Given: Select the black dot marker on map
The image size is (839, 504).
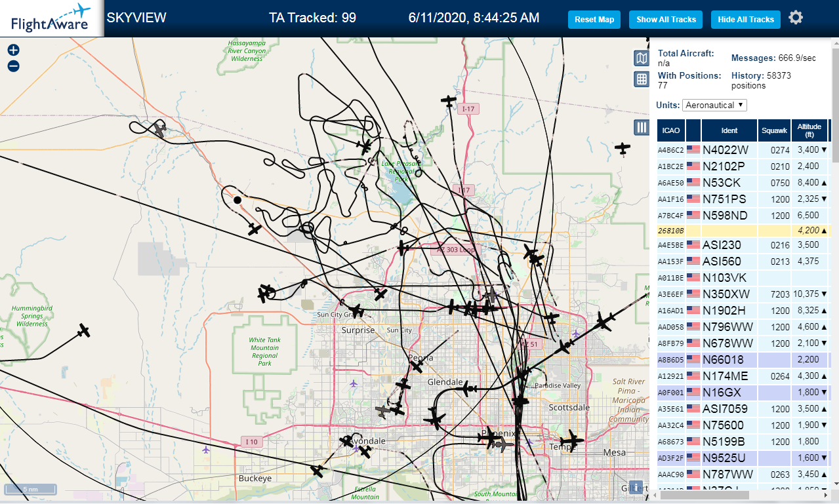Looking at the screenshot, I should click(x=237, y=200).
